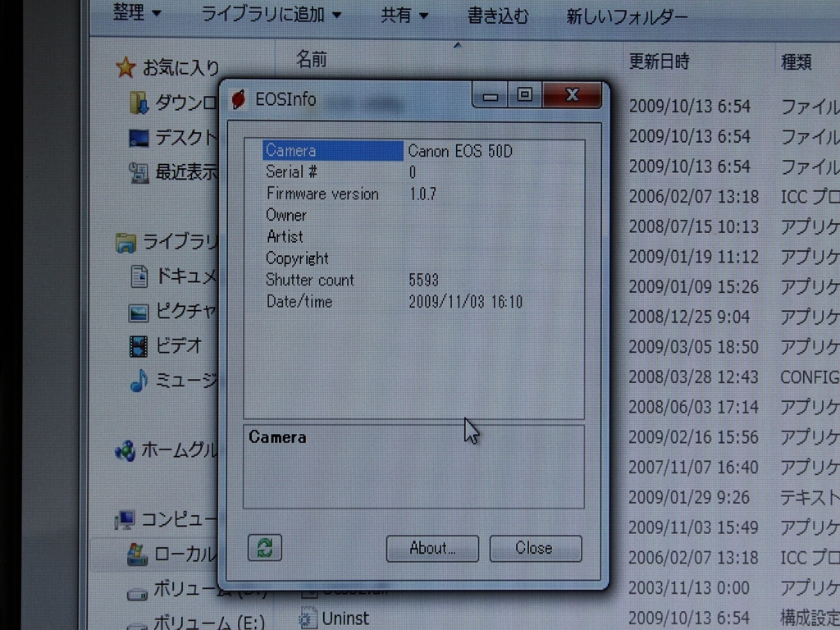Open ダウンロード folder in Explorer sidebar
This screenshot has height=630, width=840.
click(172, 103)
